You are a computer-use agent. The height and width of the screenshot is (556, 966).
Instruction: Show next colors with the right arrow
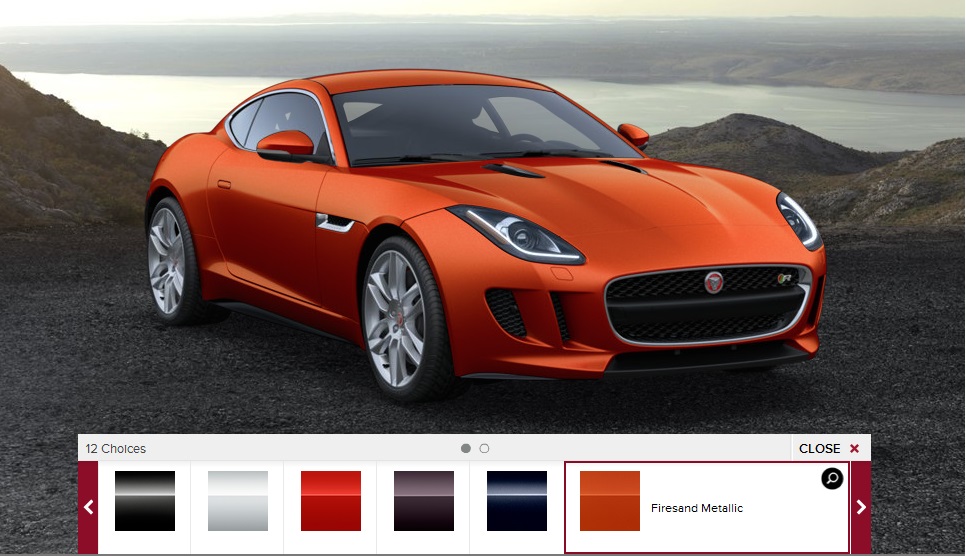pyautogui.click(x=861, y=507)
